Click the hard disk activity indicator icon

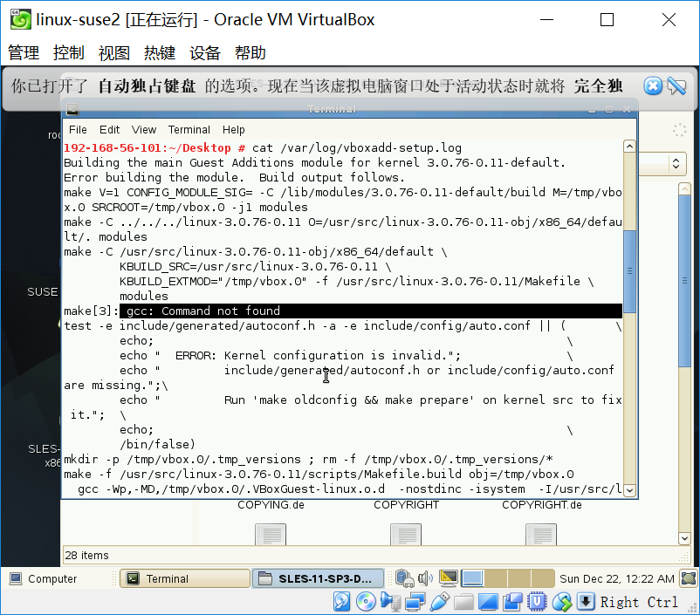point(342,602)
